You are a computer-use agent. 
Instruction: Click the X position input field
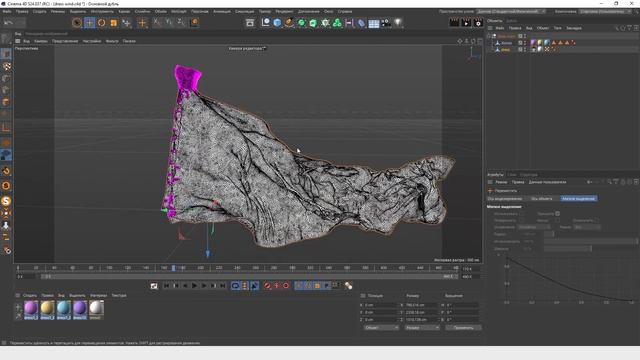coord(380,305)
